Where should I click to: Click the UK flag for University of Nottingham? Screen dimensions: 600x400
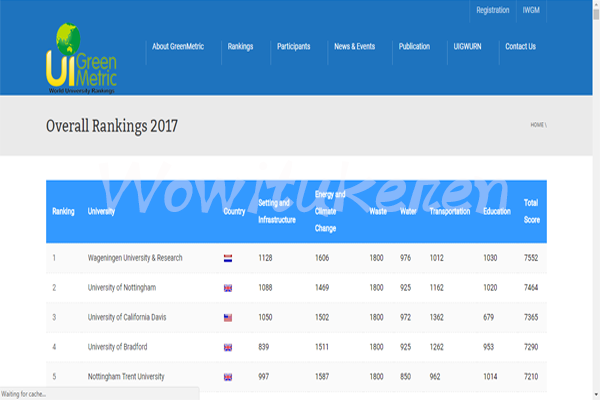pyautogui.click(x=228, y=288)
